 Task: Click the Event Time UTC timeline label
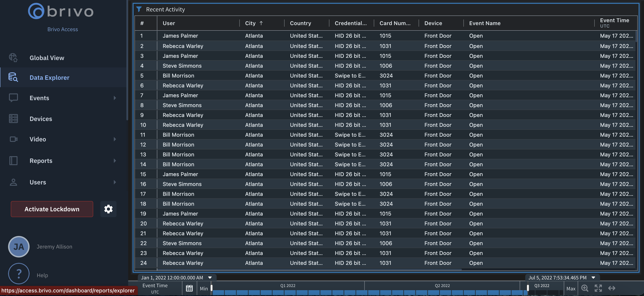coord(155,288)
